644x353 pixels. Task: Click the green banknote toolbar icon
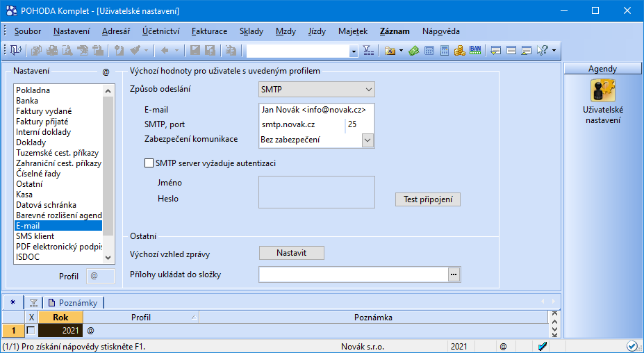coord(413,51)
